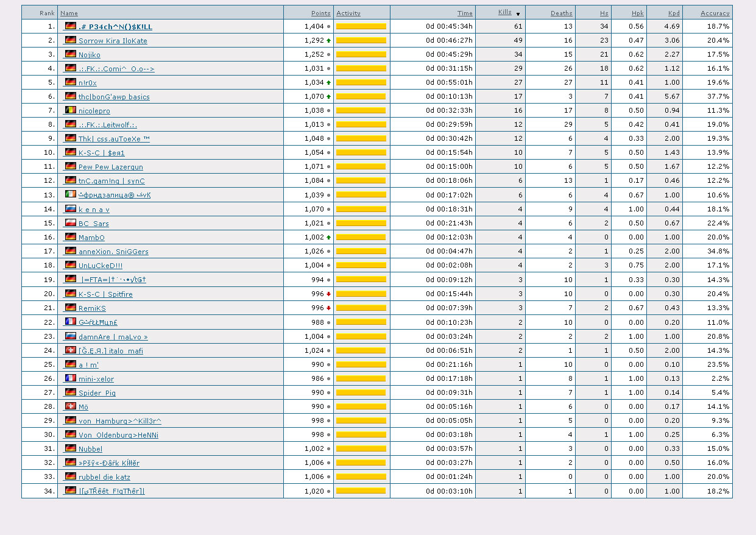This screenshot has height=535, width=756.
Task: Sort players by Points column header
Action: pos(320,13)
